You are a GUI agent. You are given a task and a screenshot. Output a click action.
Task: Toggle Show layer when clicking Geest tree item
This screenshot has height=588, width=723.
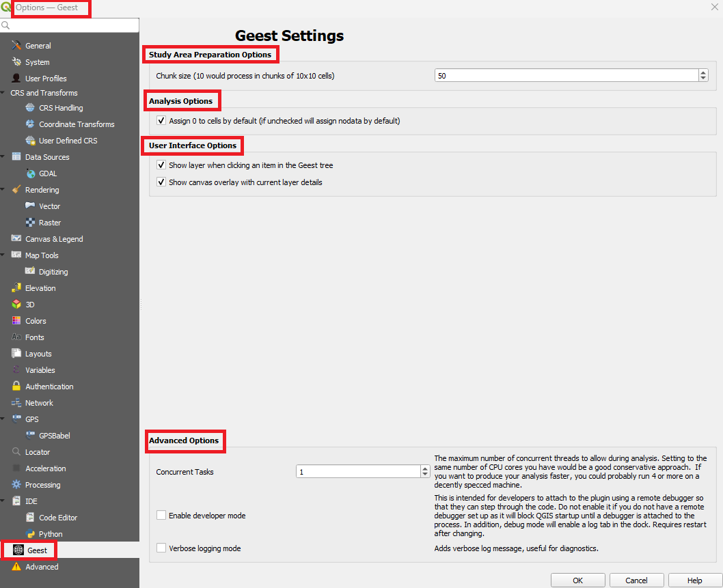click(x=161, y=165)
